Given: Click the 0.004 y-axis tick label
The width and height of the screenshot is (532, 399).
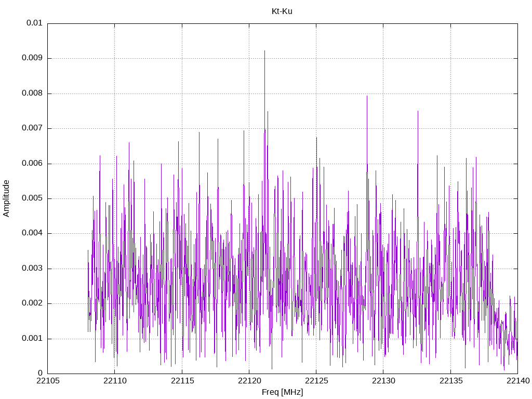Looking at the screenshot, I should [32, 233].
